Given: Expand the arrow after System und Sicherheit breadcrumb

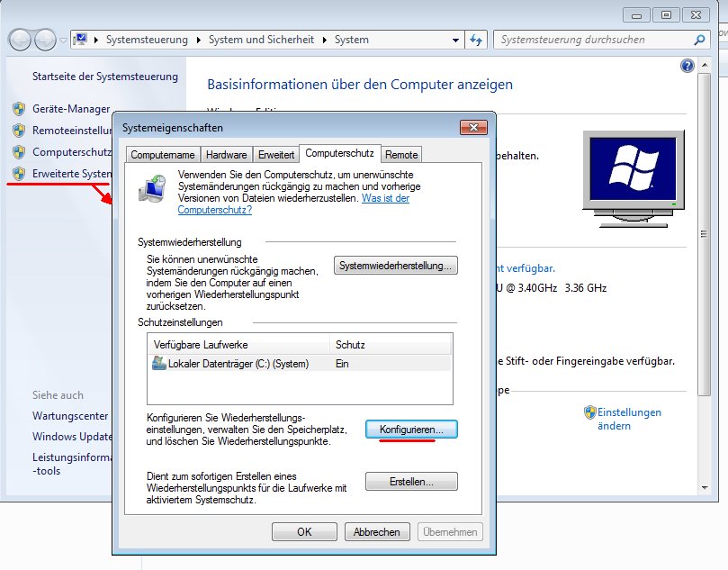Looking at the screenshot, I should 325,40.
